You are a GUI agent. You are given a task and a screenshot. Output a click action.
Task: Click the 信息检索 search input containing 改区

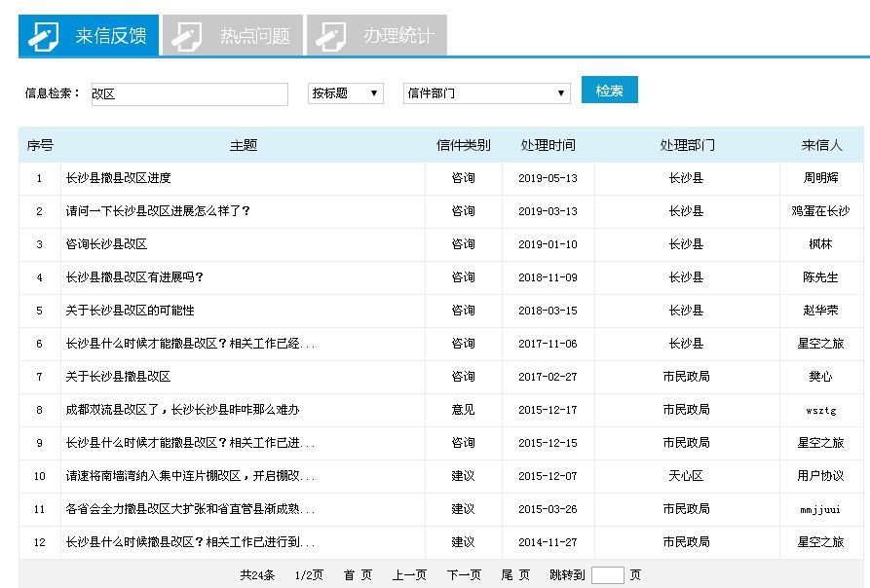[190, 93]
